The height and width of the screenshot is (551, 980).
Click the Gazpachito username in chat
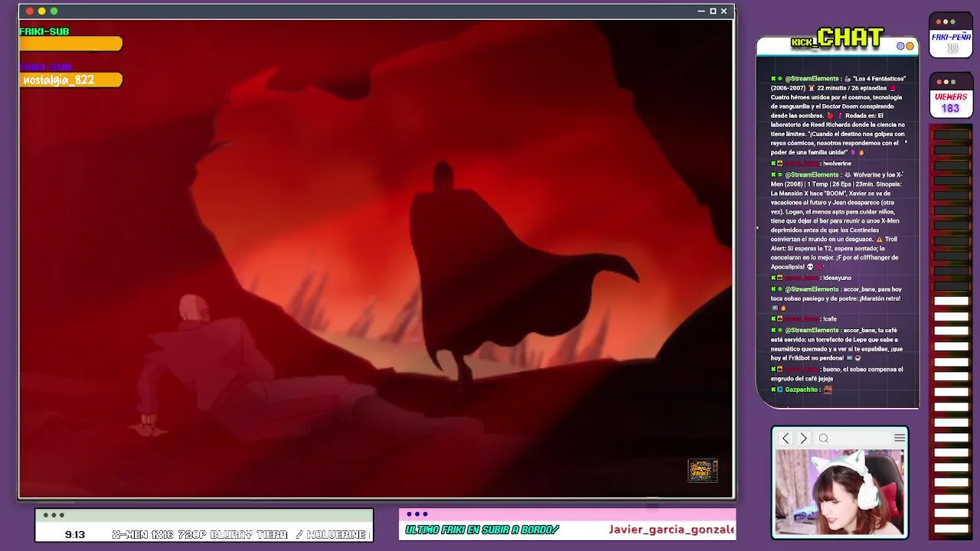pos(802,390)
